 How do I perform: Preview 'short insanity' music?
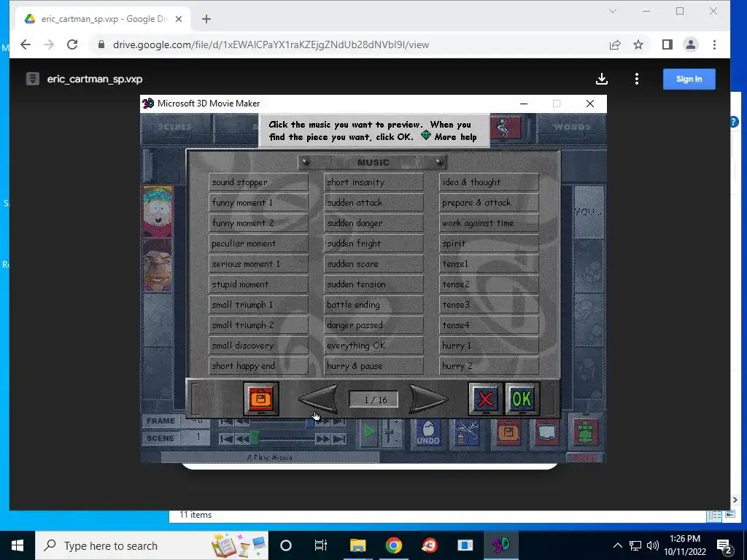point(373,182)
